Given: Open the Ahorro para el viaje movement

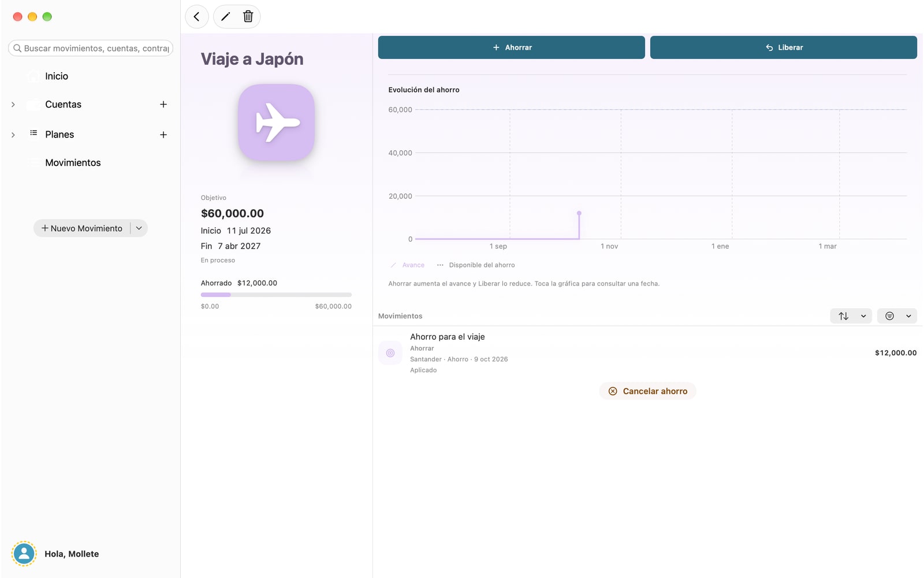Looking at the screenshot, I should [647, 353].
